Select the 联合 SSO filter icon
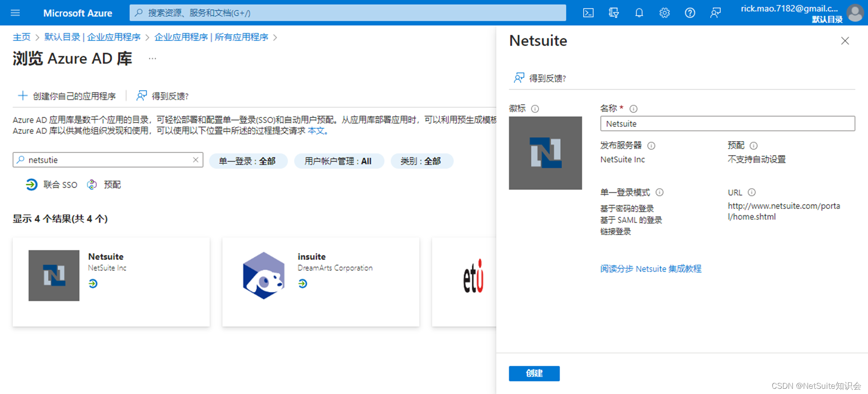 (31, 184)
